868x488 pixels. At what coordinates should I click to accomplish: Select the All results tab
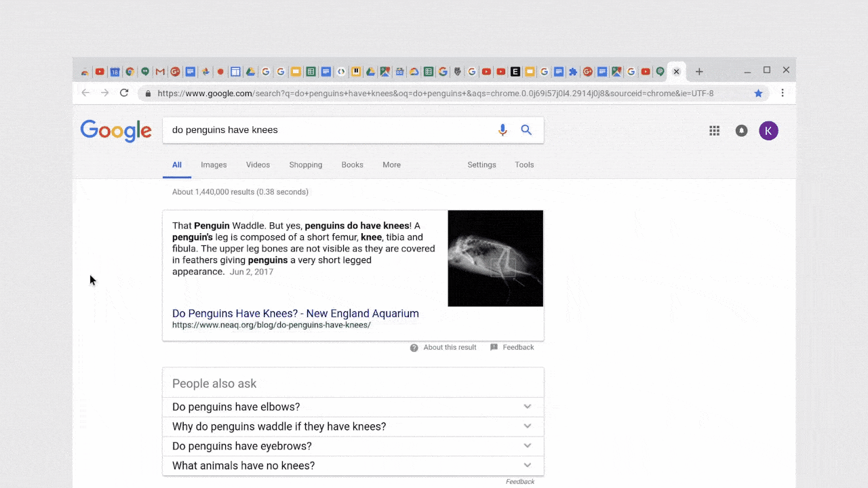pyautogui.click(x=177, y=165)
